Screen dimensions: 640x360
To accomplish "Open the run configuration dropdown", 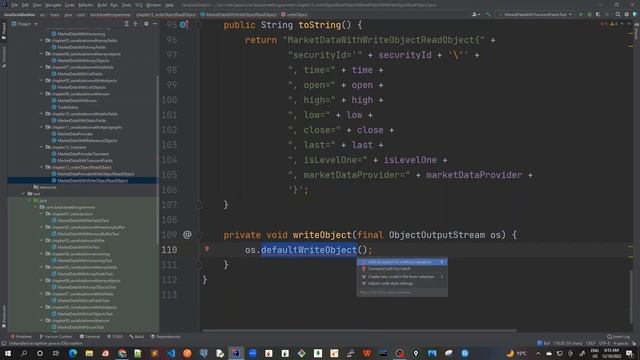I will point(535,14).
